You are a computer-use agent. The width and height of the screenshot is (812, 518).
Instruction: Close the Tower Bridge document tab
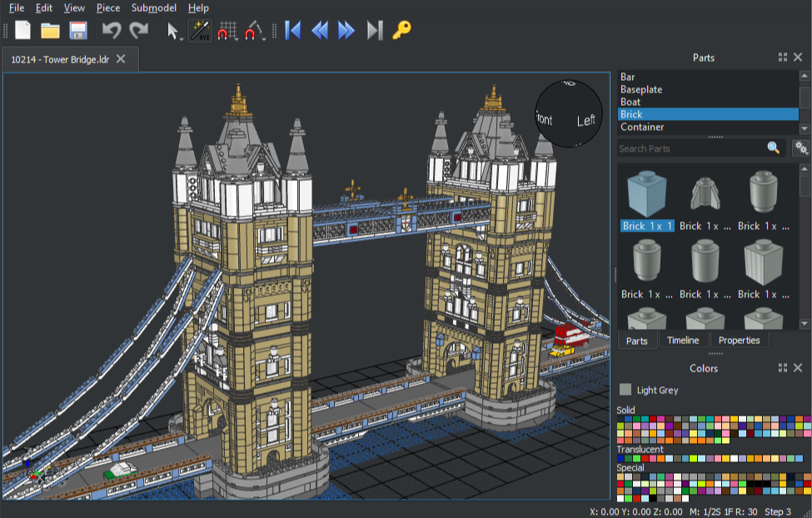click(x=121, y=59)
